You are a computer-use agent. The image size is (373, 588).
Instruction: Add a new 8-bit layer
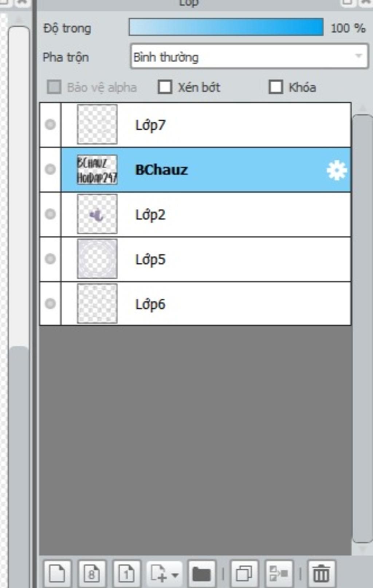click(91, 573)
